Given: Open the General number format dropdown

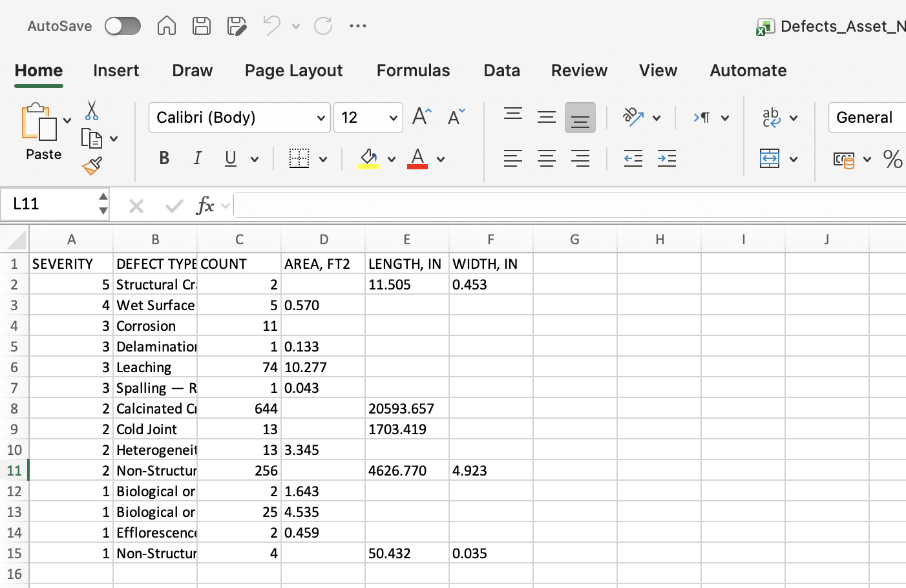Looking at the screenshot, I should (x=867, y=118).
